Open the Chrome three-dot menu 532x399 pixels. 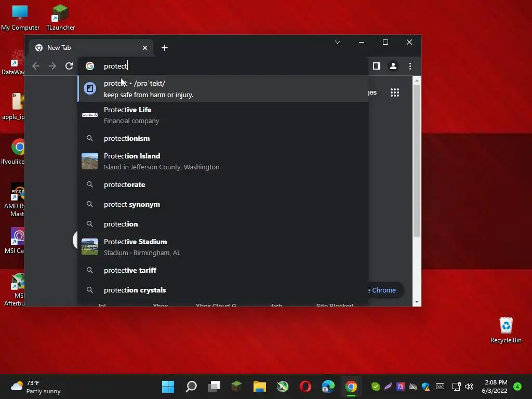[410, 66]
